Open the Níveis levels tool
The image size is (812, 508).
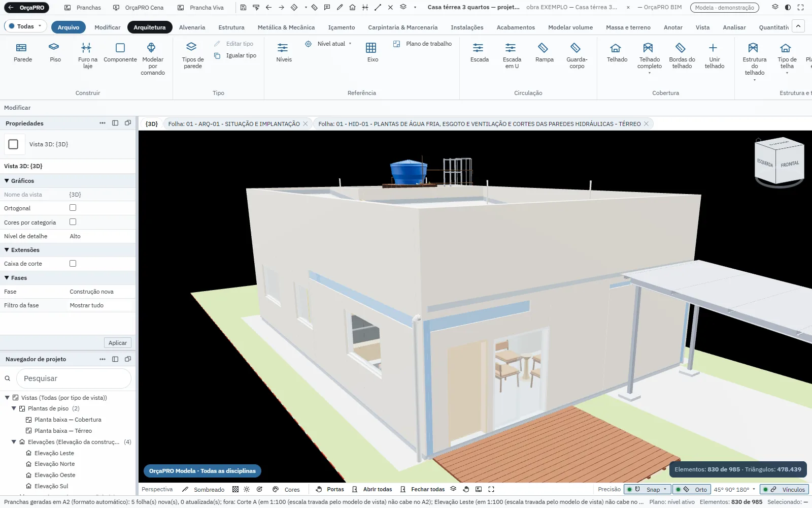point(284,53)
